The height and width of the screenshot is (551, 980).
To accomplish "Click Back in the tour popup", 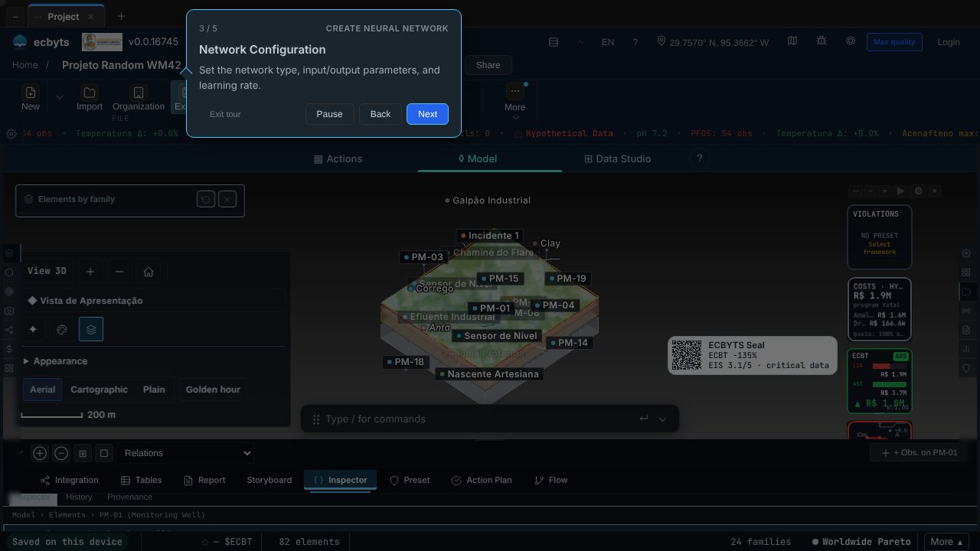I will coord(381,114).
